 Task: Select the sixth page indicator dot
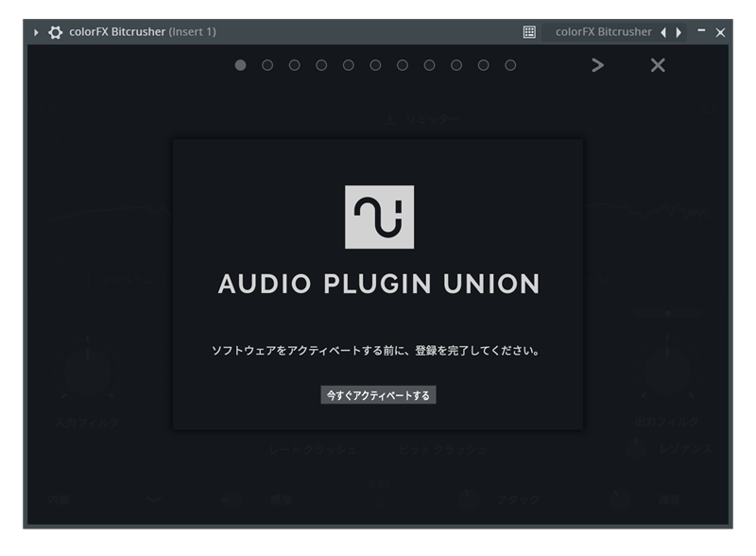[x=375, y=65]
